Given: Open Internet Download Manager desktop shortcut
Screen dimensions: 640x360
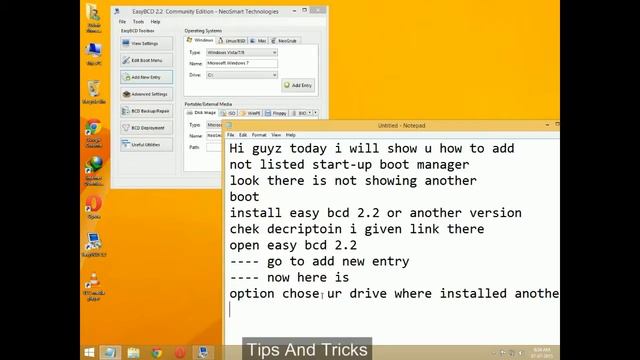Looking at the screenshot, I should pos(94,171).
